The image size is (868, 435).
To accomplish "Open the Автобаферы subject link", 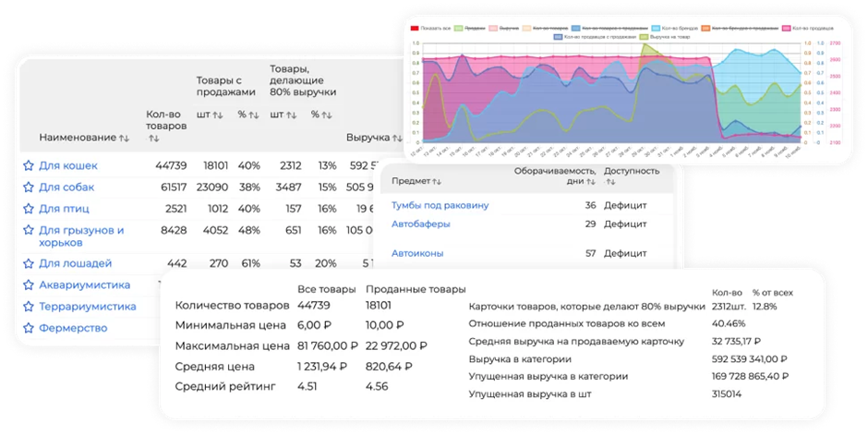I will [421, 224].
